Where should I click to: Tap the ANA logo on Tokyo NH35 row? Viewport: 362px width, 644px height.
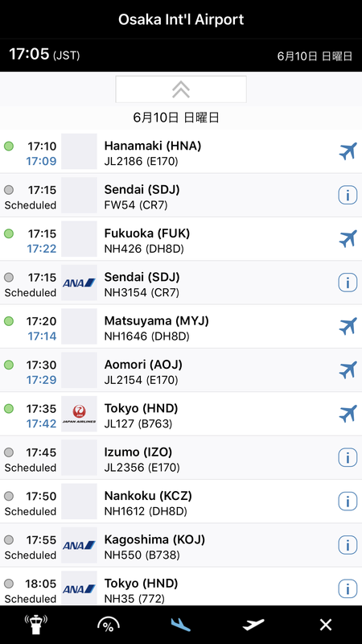point(79,588)
